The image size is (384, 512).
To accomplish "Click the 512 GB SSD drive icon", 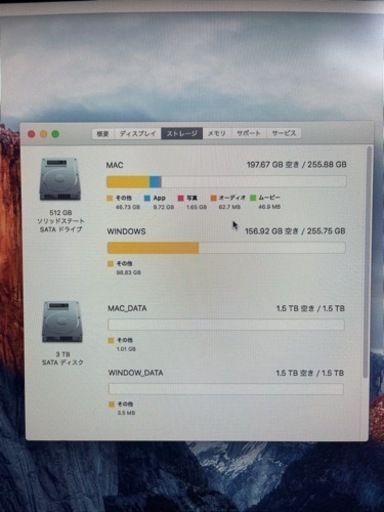I will 60,179.
